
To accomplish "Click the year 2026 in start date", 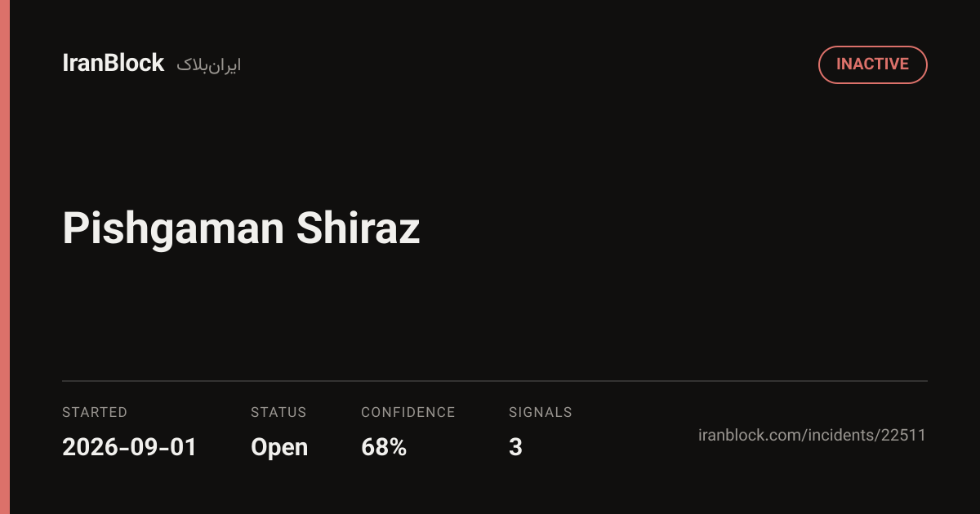I will point(86,447).
